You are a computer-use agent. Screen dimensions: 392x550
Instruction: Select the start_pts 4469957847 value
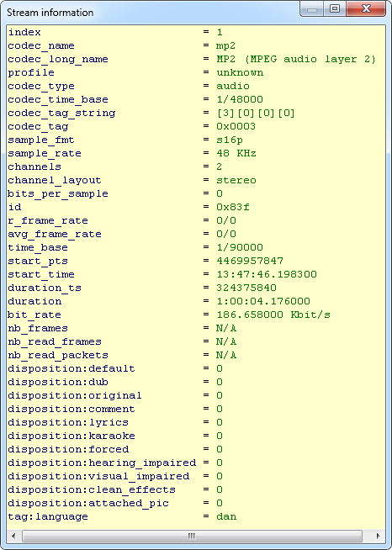[250, 261]
